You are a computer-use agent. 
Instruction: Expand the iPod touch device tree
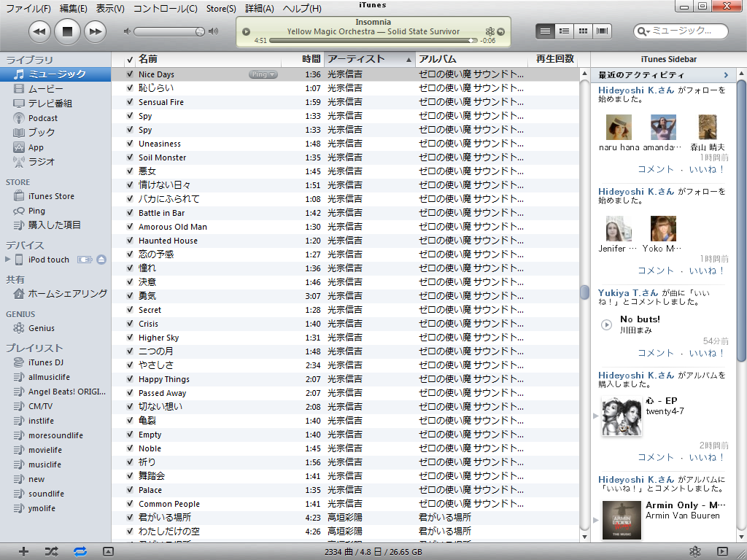coord(7,260)
